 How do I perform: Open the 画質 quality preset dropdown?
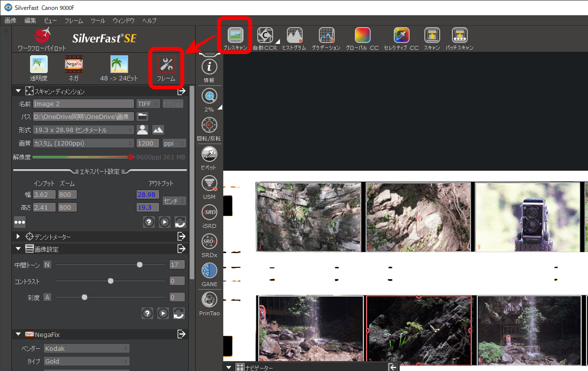click(83, 143)
